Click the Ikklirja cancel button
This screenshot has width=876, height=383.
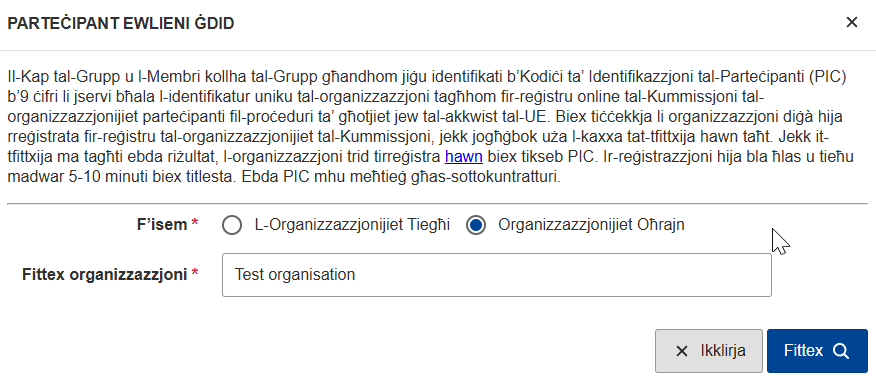(x=708, y=351)
